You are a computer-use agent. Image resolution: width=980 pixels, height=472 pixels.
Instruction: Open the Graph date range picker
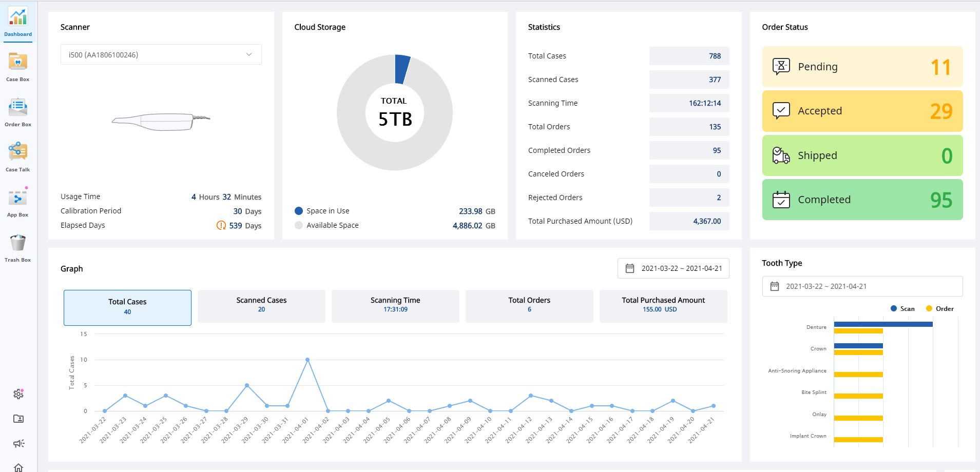(x=673, y=268)
